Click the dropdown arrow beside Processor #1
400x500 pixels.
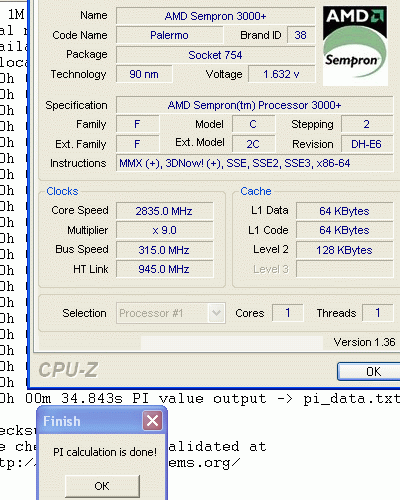216,313
